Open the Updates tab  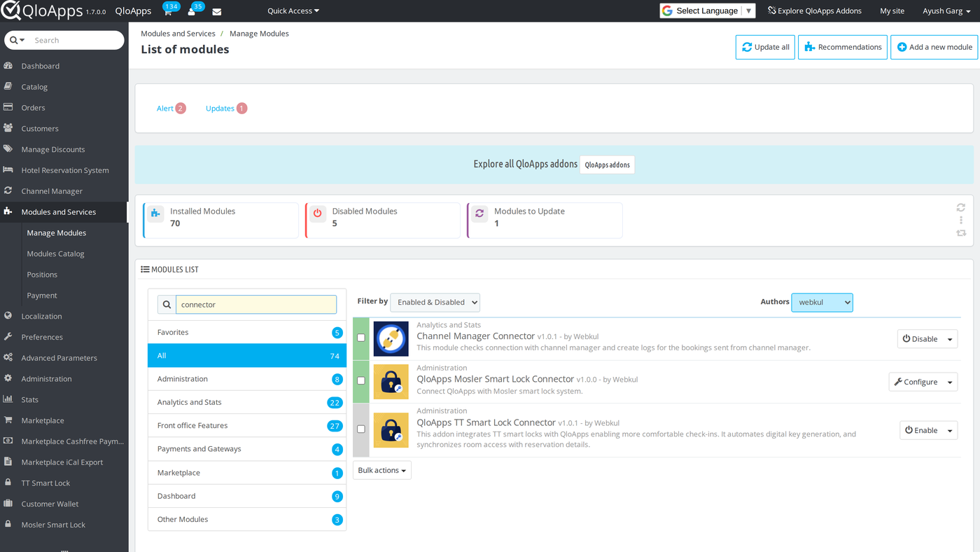[x=226, y=109]
